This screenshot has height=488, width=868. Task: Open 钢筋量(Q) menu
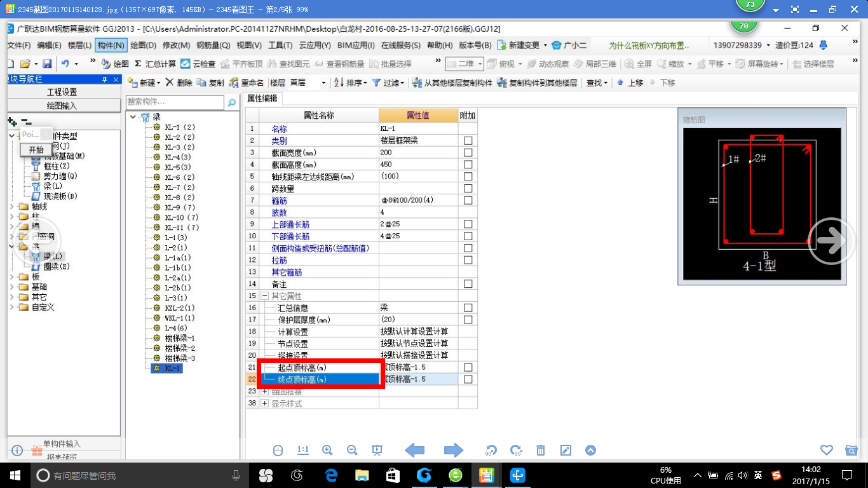coord(213,45)
